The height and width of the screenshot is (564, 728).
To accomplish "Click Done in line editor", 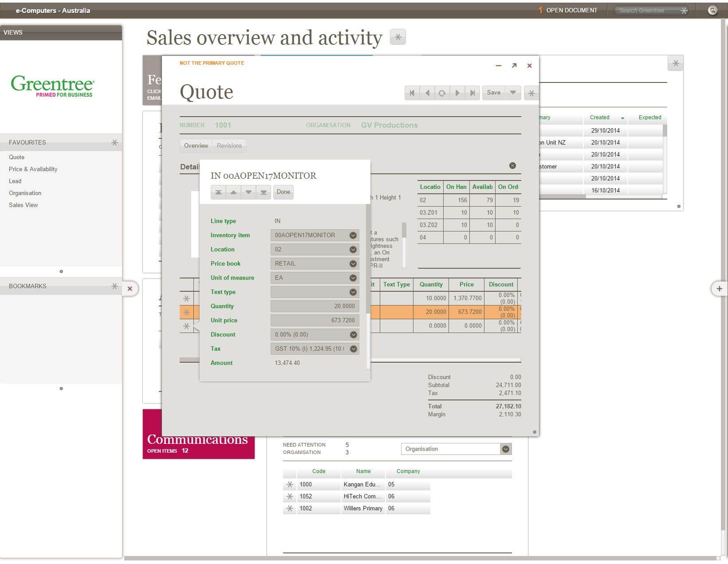I will coord(283,192).
